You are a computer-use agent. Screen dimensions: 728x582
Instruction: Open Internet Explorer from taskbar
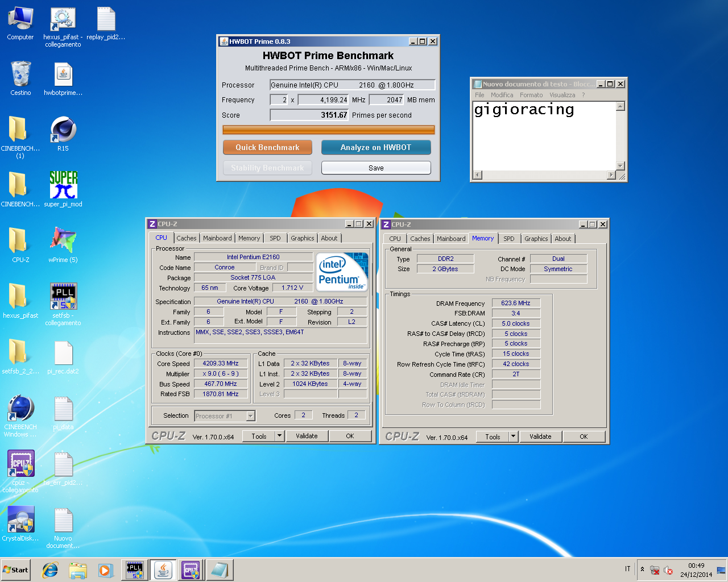coord(50,570)
